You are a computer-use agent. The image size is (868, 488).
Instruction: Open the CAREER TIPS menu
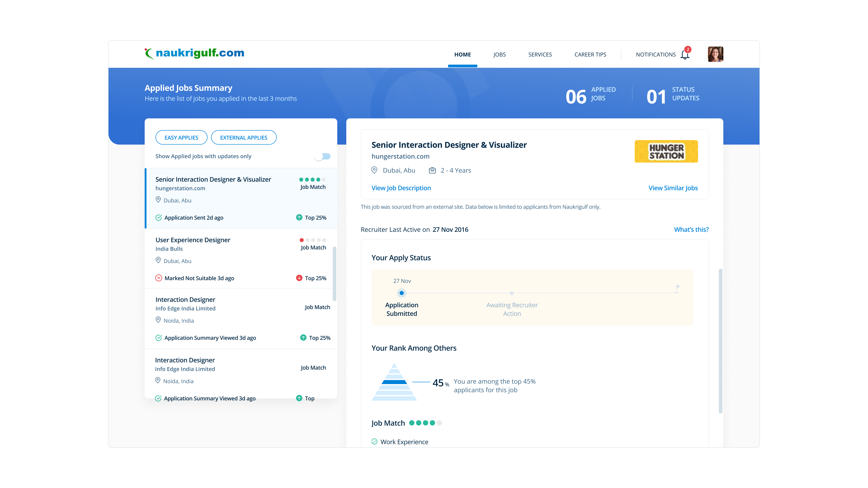click(x=590, y=54)
